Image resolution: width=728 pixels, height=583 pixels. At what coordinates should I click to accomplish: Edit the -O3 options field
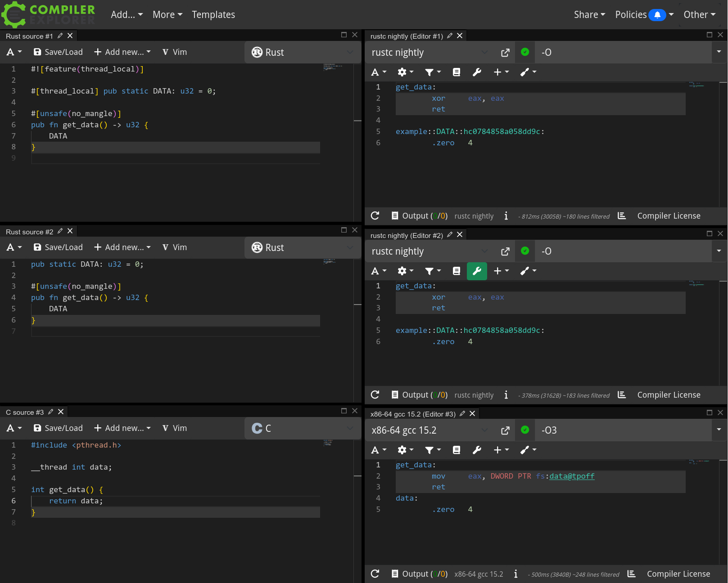coord(624,430)
